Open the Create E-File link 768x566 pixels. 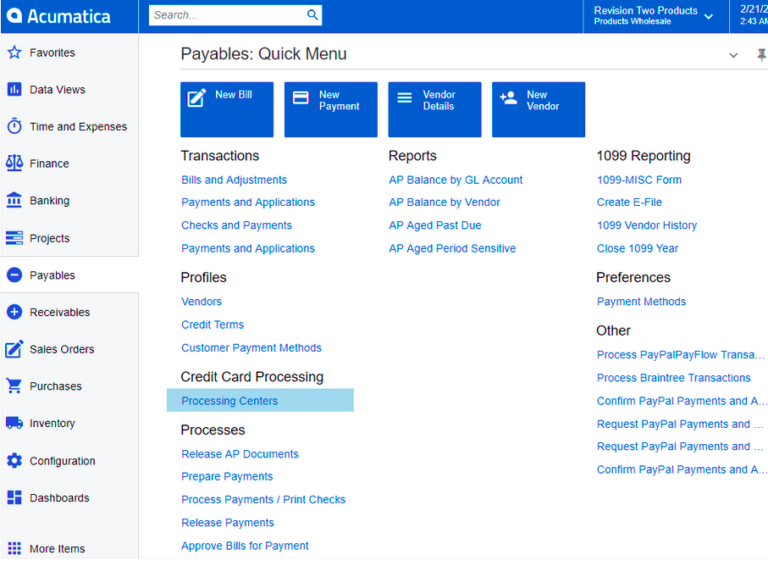coord(629,202)
